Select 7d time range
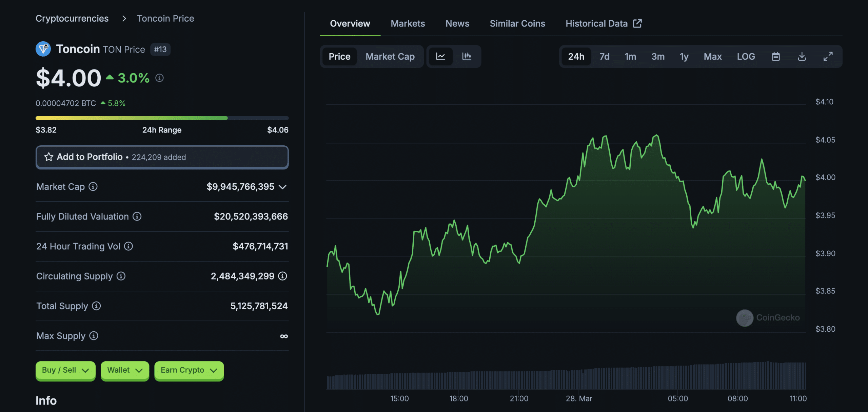Viewport: 868px width, 412px height. (604, 56)
